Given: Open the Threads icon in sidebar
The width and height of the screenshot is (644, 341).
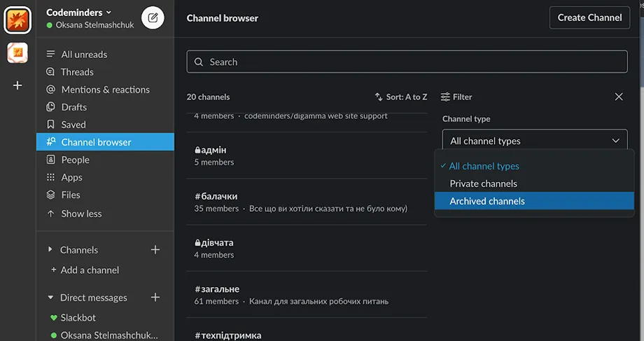Looking at the screenshot, I should [50, 72].
